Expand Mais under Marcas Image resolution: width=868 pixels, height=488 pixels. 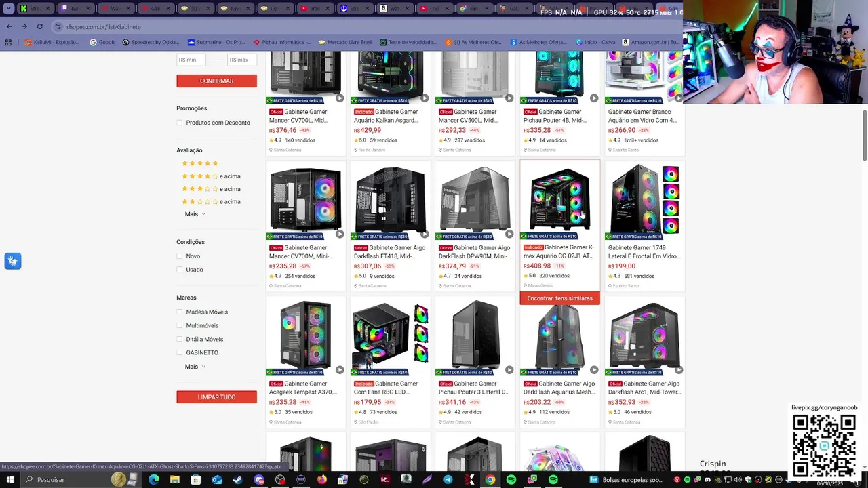pos(195,367)
